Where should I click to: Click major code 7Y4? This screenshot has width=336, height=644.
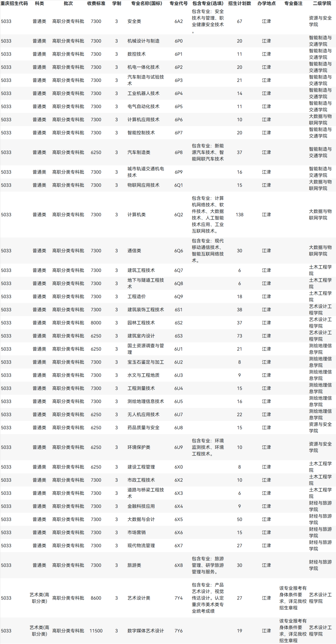(x=179, y=598)
